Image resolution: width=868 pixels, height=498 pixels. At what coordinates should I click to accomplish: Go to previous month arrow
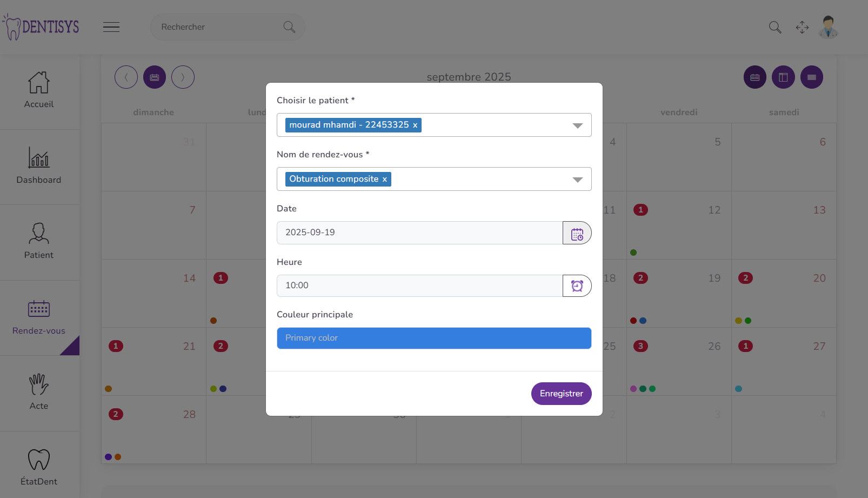pyautogui.click(x=126, y=77)
